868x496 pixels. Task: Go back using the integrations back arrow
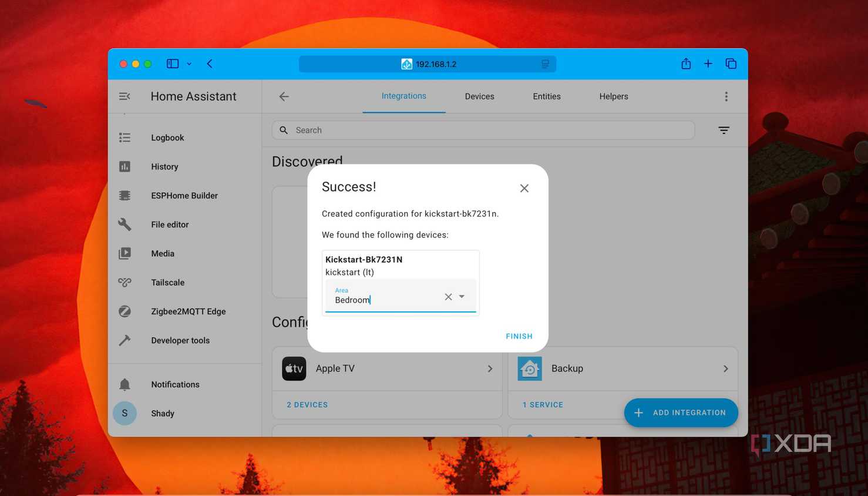pos(284,96)
